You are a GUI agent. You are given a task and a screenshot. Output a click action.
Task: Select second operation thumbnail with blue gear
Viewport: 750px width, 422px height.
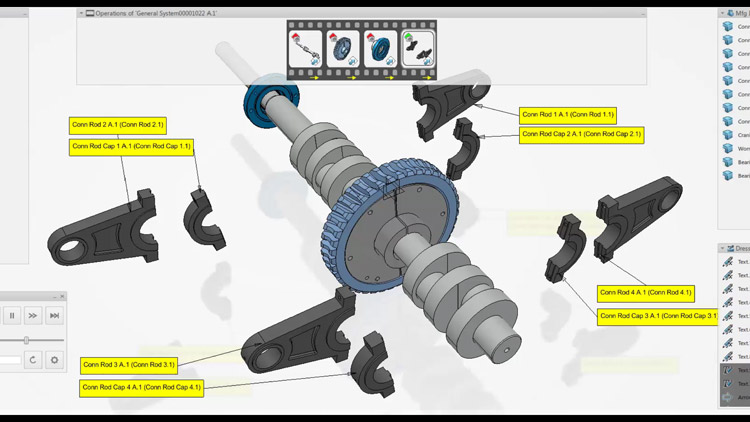coord(343,49)
